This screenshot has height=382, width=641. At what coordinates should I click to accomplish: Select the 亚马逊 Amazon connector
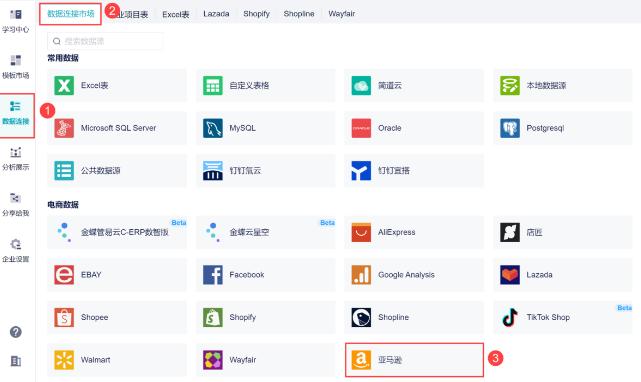[414, 360]
